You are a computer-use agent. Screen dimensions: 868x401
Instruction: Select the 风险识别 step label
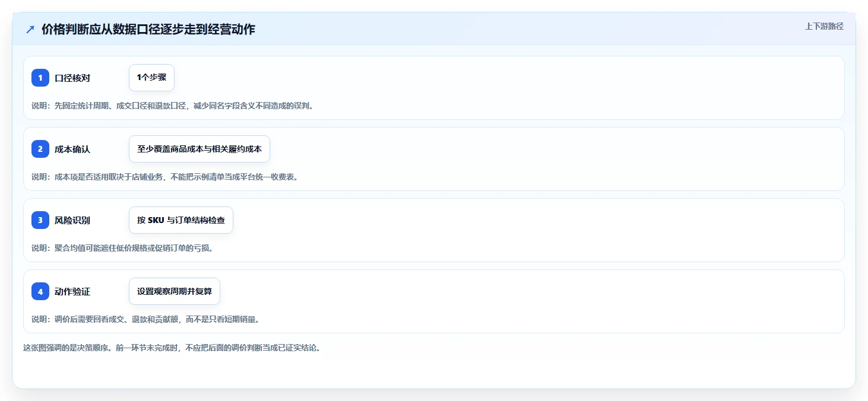coord(72,220)
